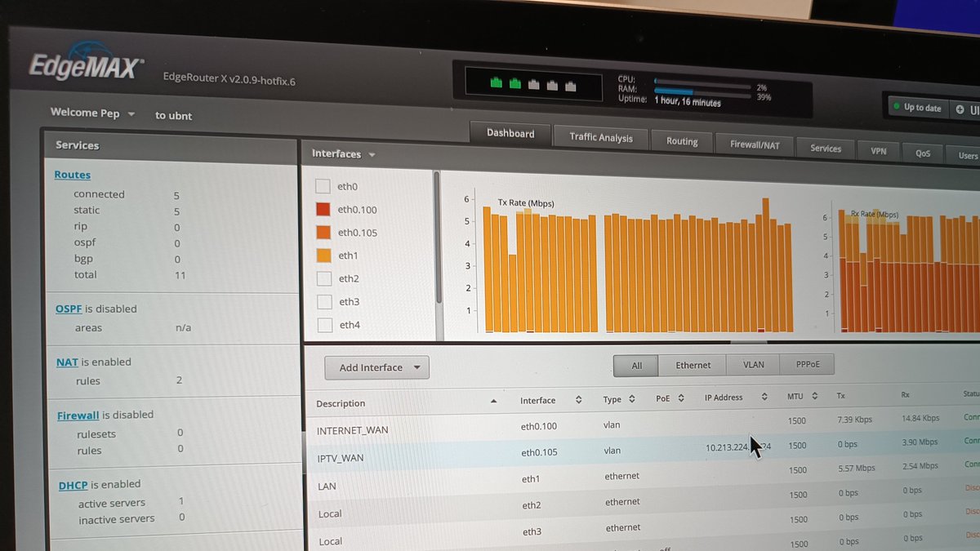This screenshot has width=980, height=551.
Task: Open the Traffic Analysis tab
Action: 600,136
